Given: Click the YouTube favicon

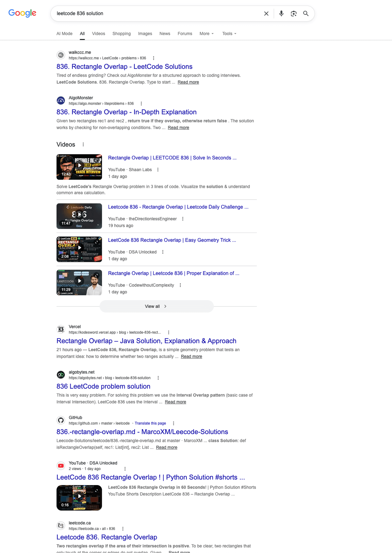Looking at the screenshot, I should [x=61, y=465].
